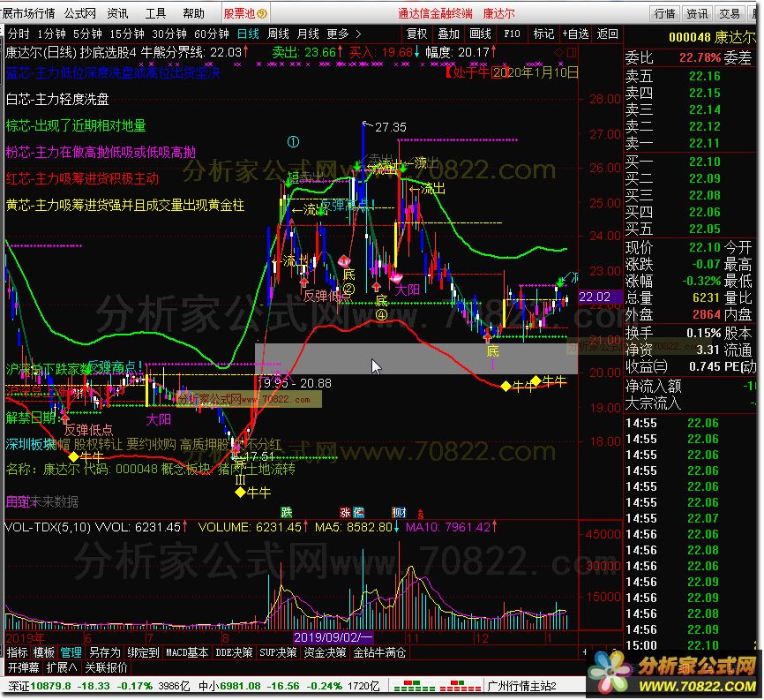Image resolution: width=764 pixels, height=700 pixels.
Task: Open F10 company info
Action: (512, 34)
